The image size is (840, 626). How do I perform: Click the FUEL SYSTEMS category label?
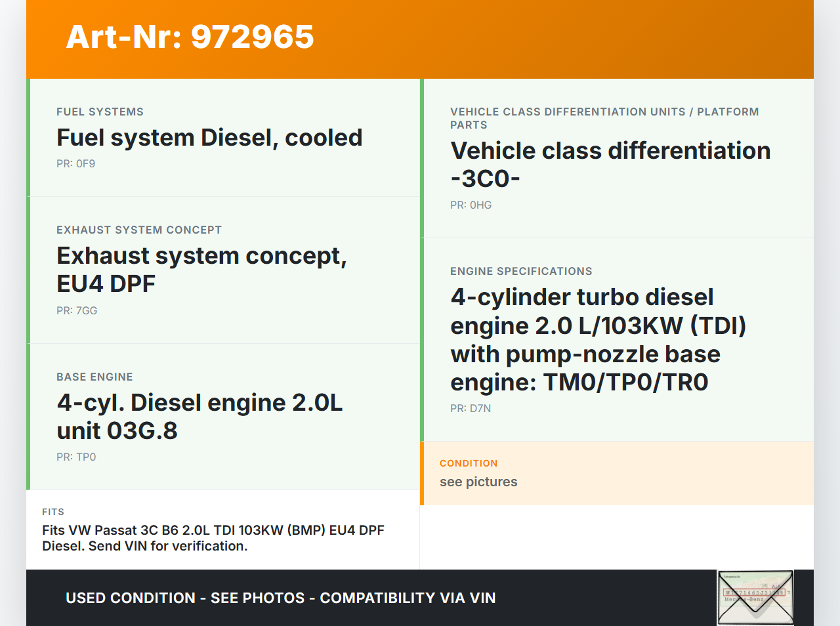(x=100, y=112)
